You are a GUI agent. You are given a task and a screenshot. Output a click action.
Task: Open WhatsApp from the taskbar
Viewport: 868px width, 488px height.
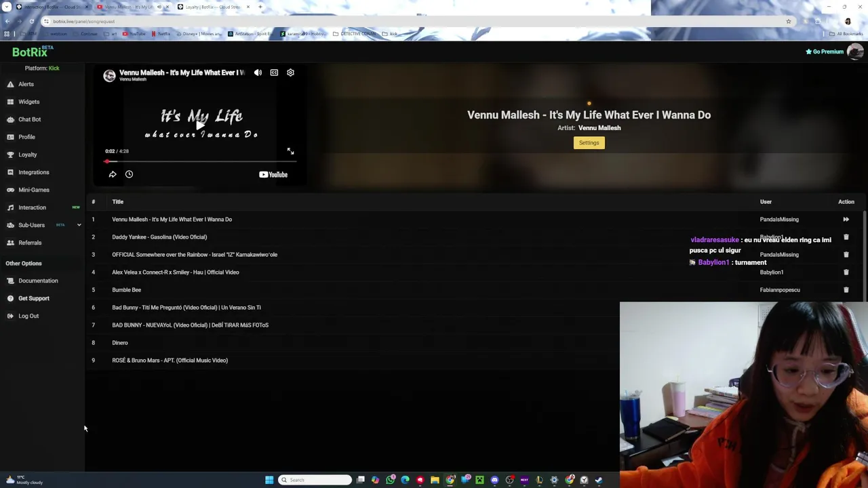(x=391, y=480)
